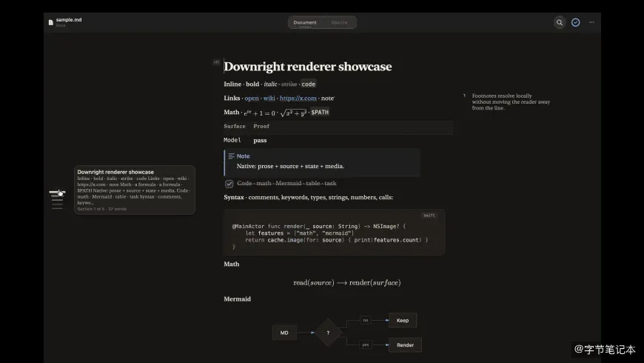
Task: Switch to the Source tab
Action: 339,23
